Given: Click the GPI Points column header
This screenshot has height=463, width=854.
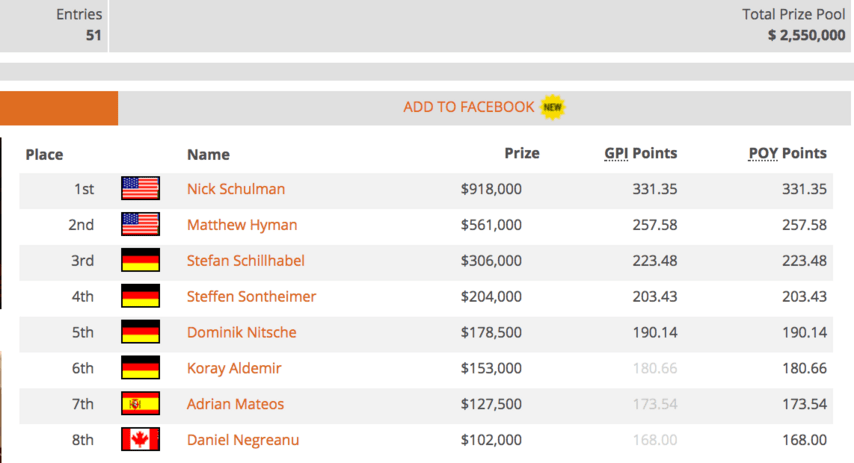Looking at the screenshot, I should click(640, 154).
